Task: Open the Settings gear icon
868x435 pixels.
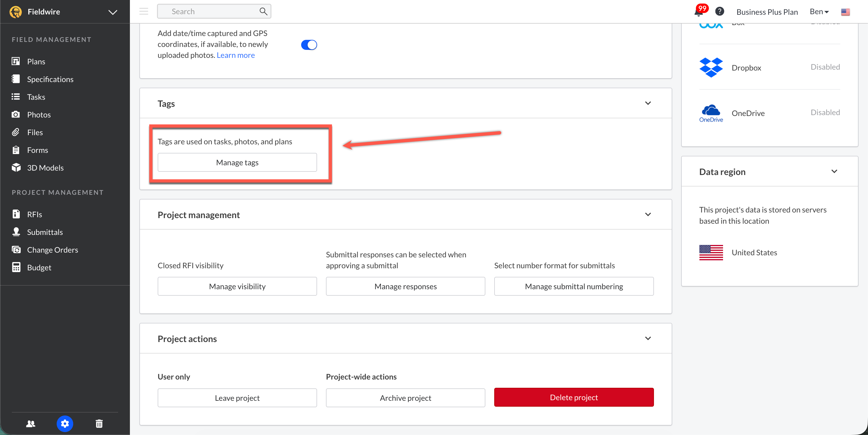Action: pos(65,423)
